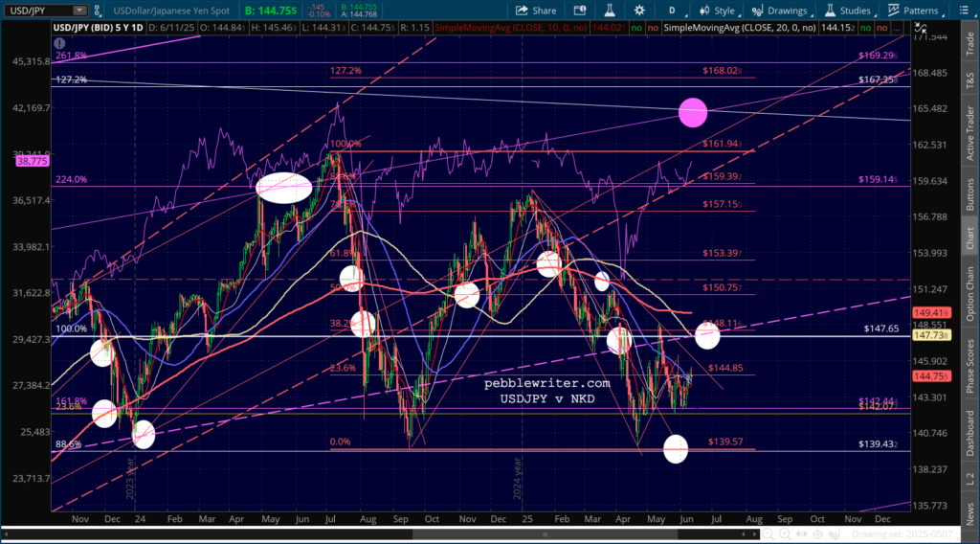Click the symbol link clipboard icon
Screen dimensions: 980x544
pos(98,11)
